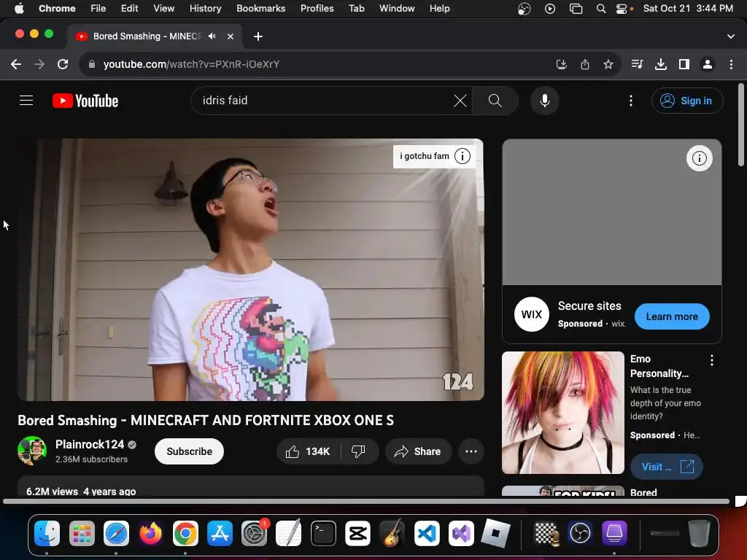Image resolution: width=747 pixels, height=560 pixels.
Task: Click Visit button on Emo ad
Action: pos(667,466)
